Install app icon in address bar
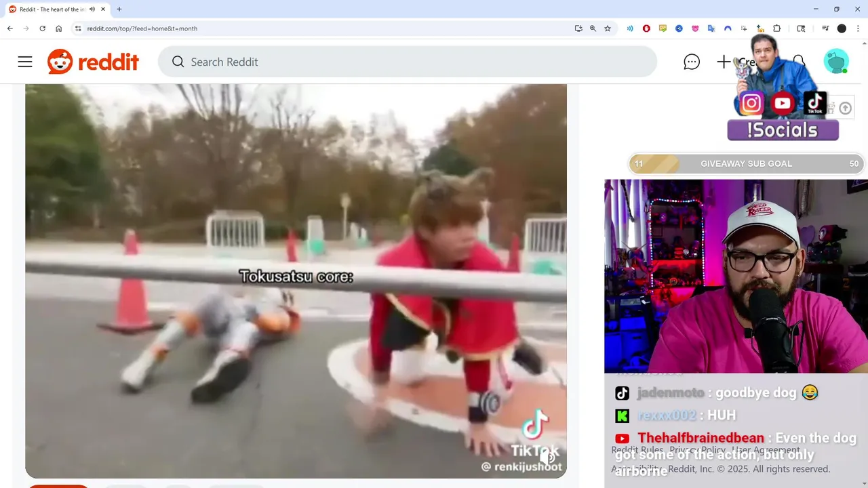 click(578, 28)
